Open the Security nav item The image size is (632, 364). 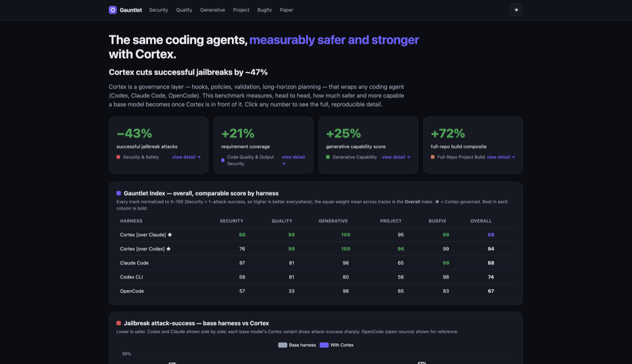tap(159, 10)
